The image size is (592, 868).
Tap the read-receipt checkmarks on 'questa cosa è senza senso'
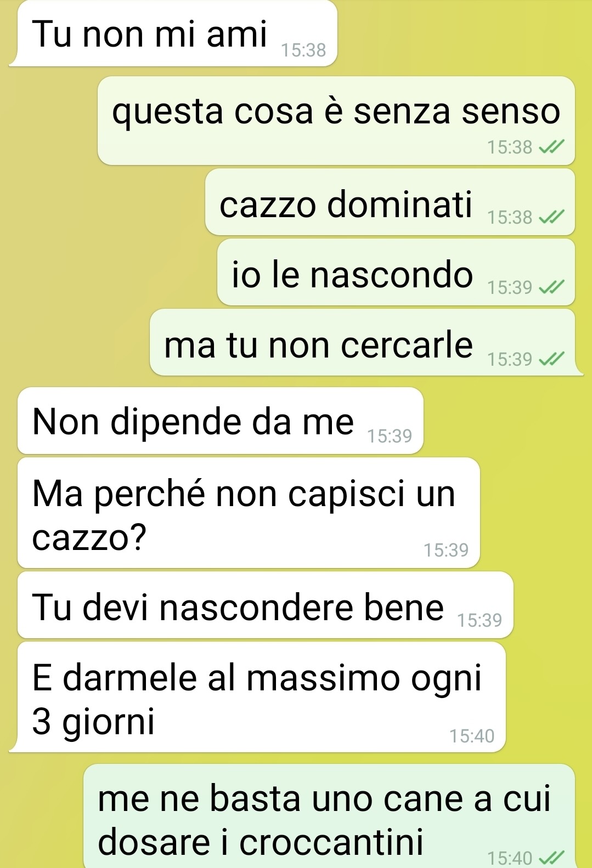[x=551, y=147]
